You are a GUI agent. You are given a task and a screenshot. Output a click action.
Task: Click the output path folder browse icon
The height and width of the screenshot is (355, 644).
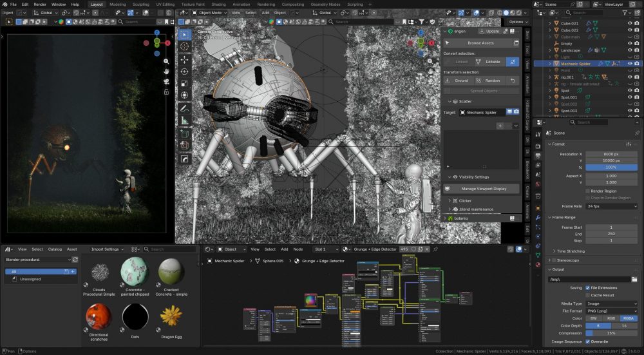(634, 280)
